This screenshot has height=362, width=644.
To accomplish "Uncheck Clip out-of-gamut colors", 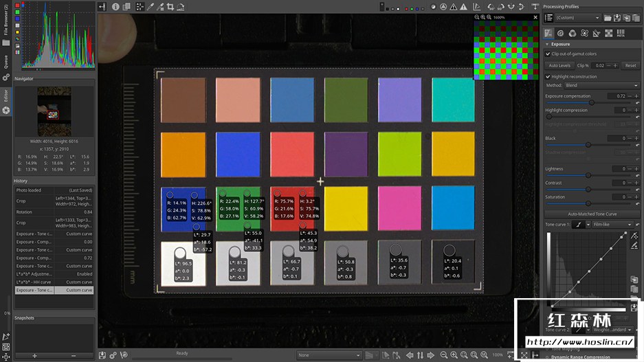I will [x=548, y=54].
